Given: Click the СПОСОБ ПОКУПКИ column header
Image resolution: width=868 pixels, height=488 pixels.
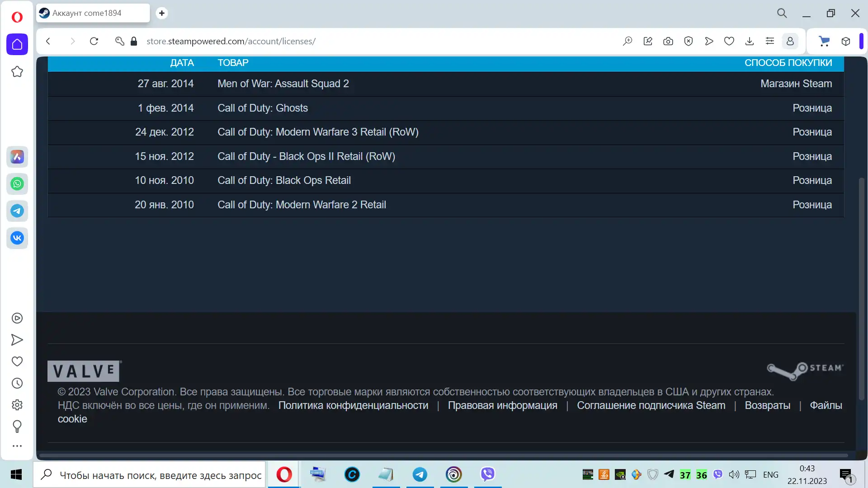Looking at the screenshot, I should (x=788, y=63).
